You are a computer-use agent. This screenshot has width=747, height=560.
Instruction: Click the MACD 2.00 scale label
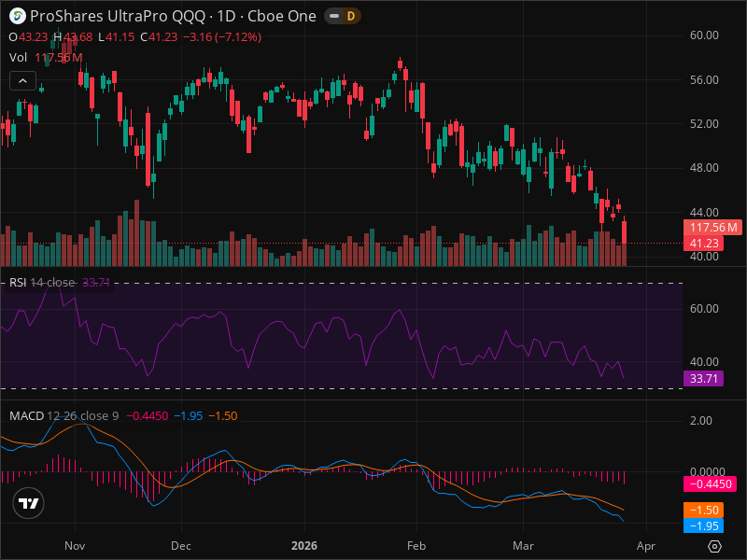click(x=701, y=421)
